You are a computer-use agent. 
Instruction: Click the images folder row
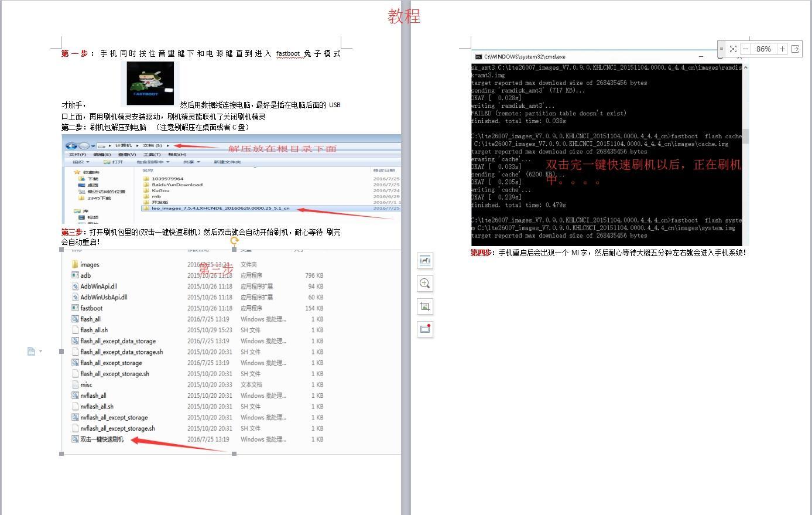point(197,265)
